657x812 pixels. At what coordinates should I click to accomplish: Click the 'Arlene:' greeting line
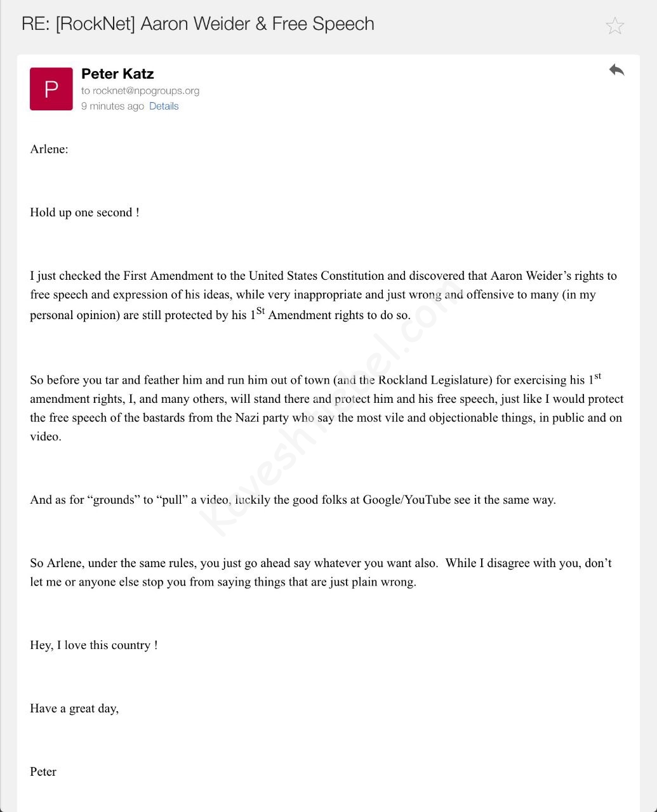click(49, 149)
